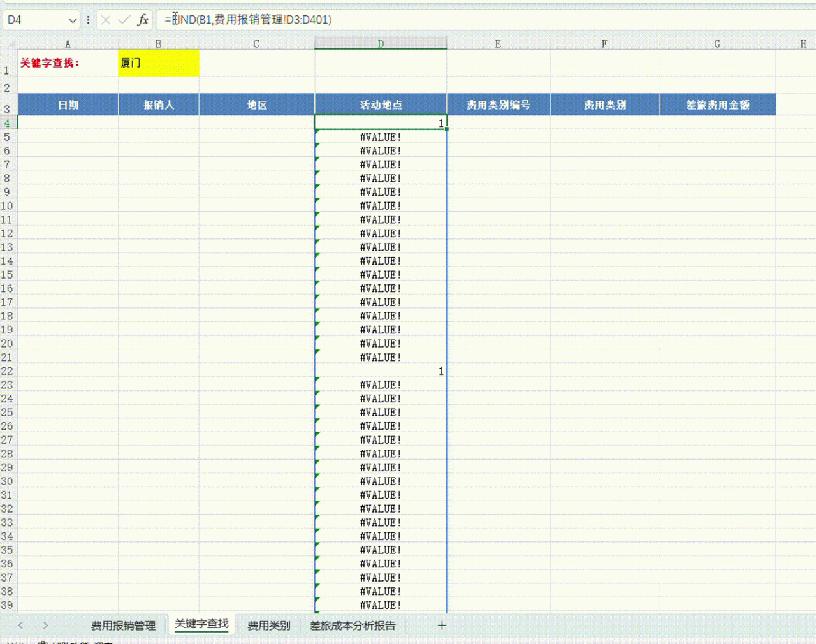Screen dimensions: 816x644
Task: Select column F header
Action: coord(604,43)
